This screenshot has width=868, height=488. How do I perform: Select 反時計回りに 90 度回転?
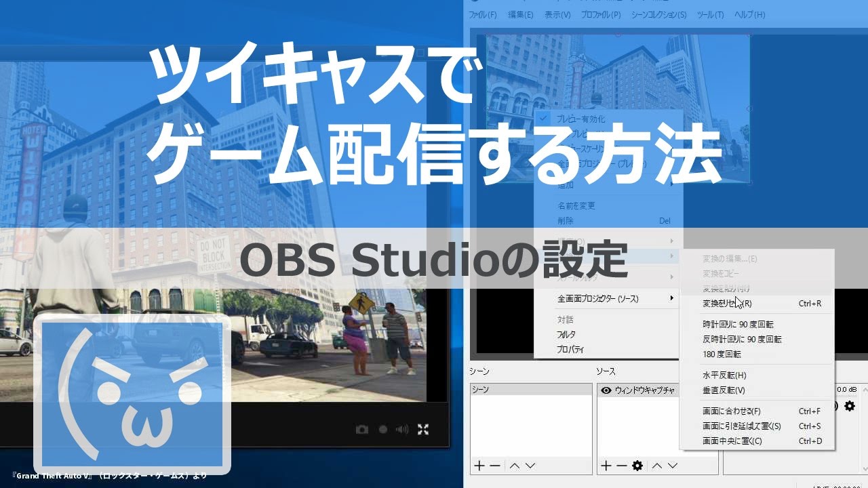757,339
